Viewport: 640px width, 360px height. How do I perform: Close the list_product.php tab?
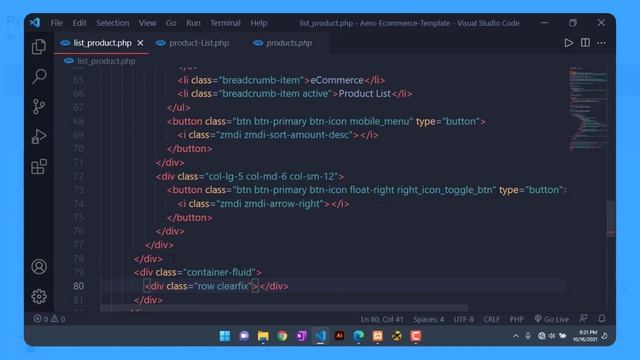(x=140, y=43)
